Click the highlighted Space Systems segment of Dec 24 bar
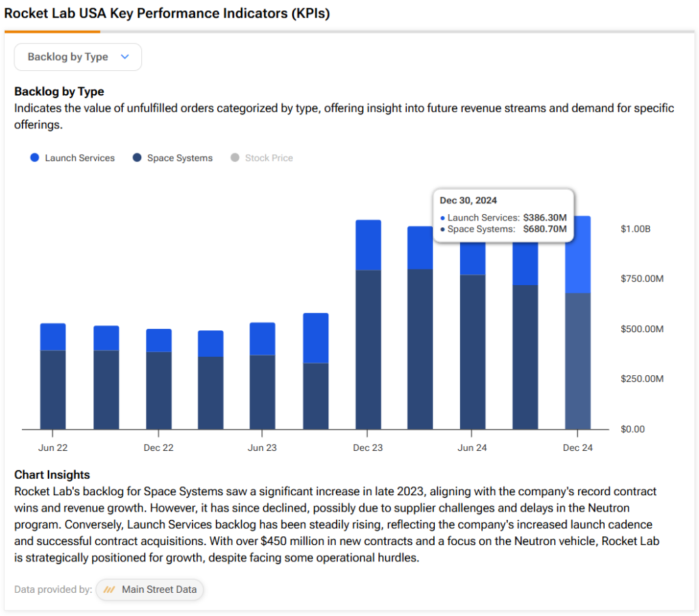 click(577, 362)
